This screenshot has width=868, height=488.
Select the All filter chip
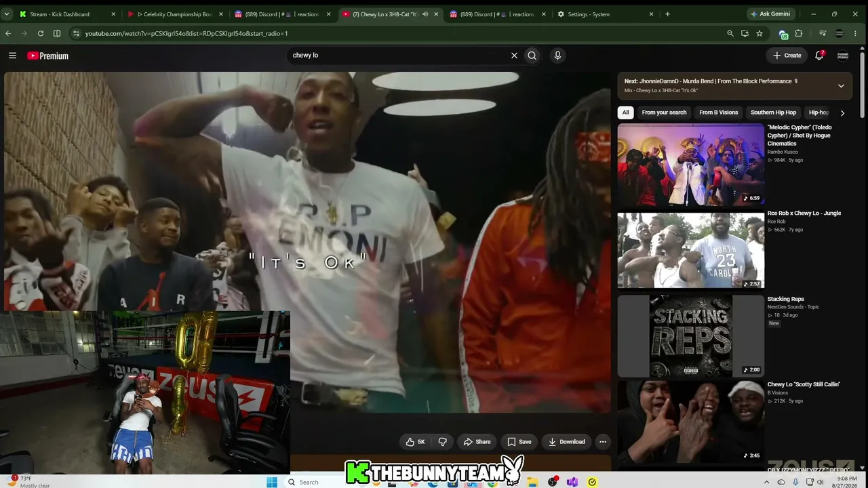tap(625, 113)
